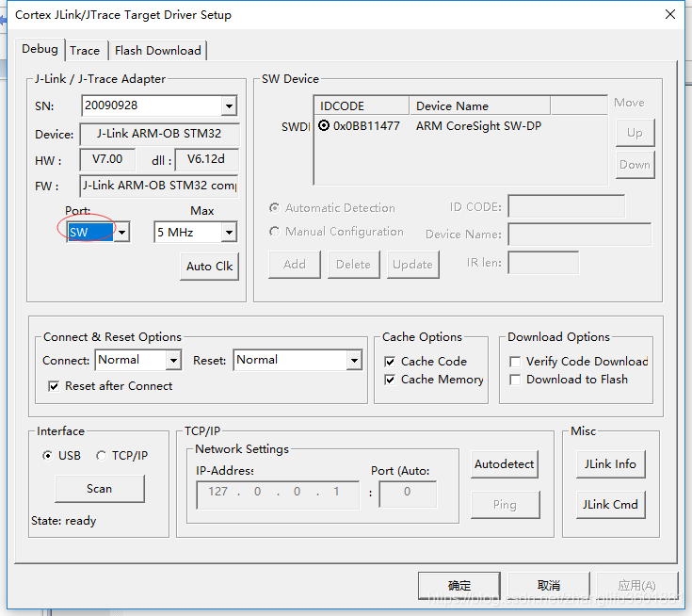Click the FW firmware version field
This screenshot has width=692, height=616.
tap(159, 186)
